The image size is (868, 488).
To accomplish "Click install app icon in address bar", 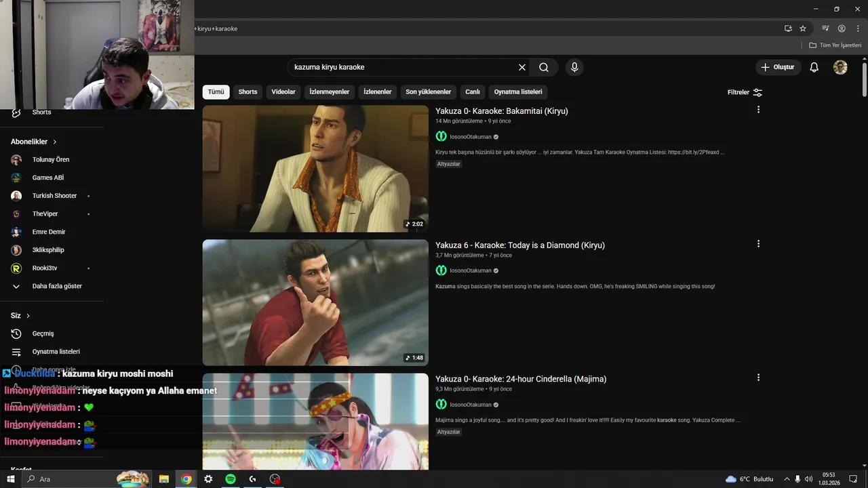I will (788, 28).
